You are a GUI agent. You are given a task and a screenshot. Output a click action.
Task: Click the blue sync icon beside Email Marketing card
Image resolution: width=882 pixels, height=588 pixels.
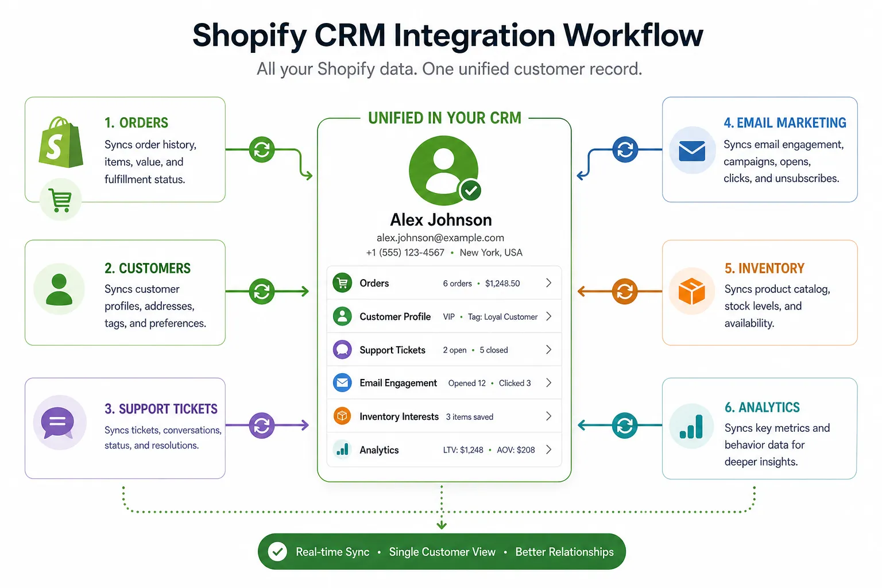coord(625,149)
